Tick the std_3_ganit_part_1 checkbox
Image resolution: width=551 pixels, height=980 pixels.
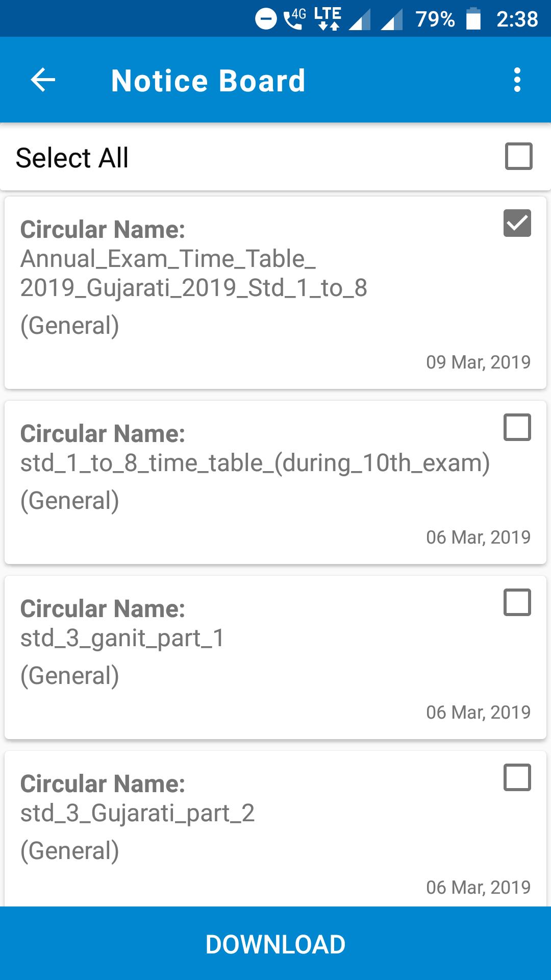coord(517,602)
